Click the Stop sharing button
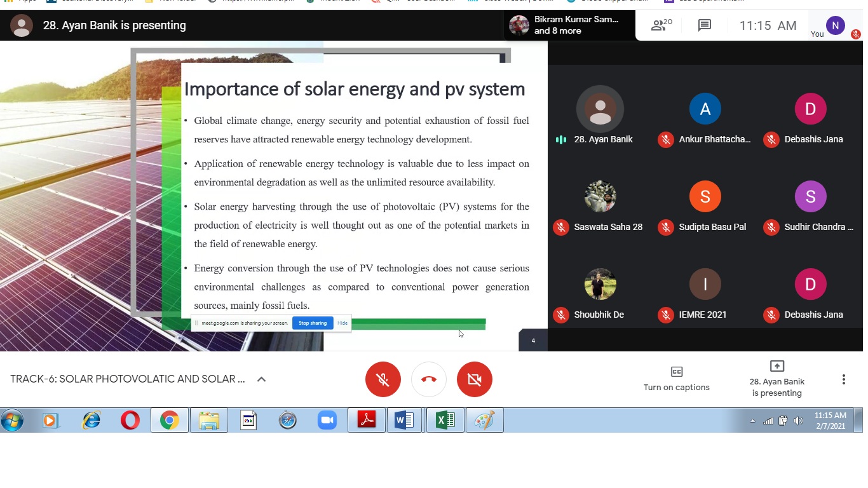868x488 pixels. coord(313,323)
